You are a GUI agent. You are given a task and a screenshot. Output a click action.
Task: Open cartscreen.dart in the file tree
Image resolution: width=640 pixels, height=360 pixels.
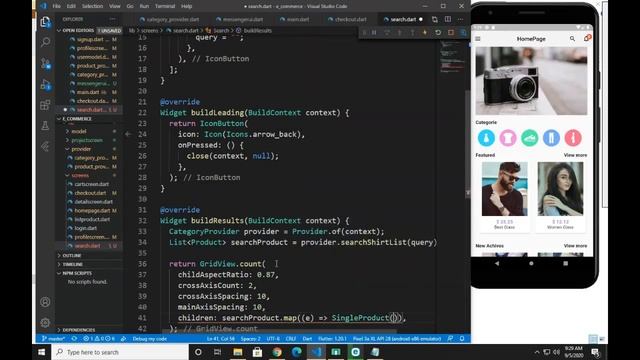coord(92,184)
